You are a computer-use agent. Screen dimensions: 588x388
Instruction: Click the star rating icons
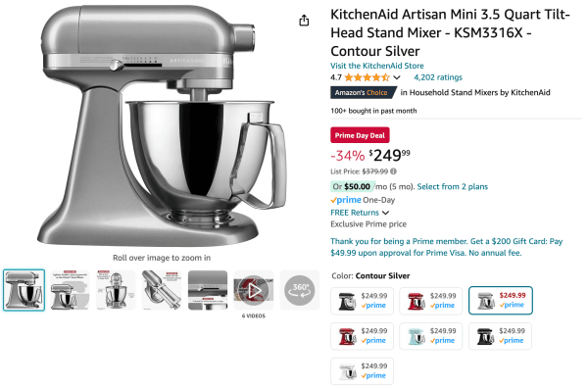(x=367, y=77)
